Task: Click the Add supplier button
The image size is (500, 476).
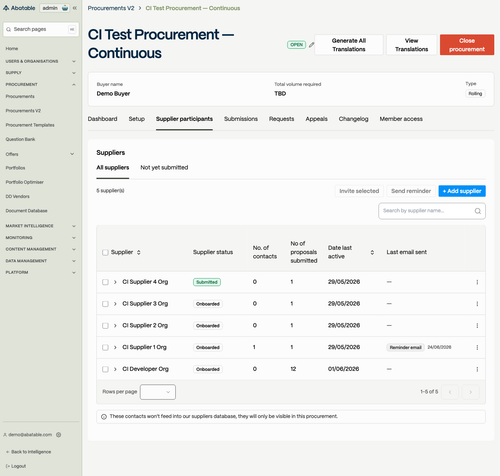Action: pyautogui.click(x=462, y=191)
